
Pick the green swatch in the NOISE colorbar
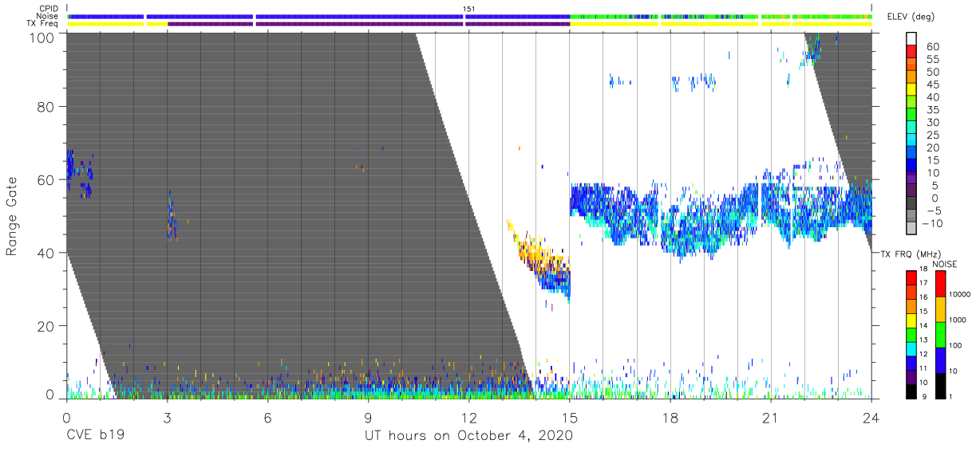(x=940, y=334)
